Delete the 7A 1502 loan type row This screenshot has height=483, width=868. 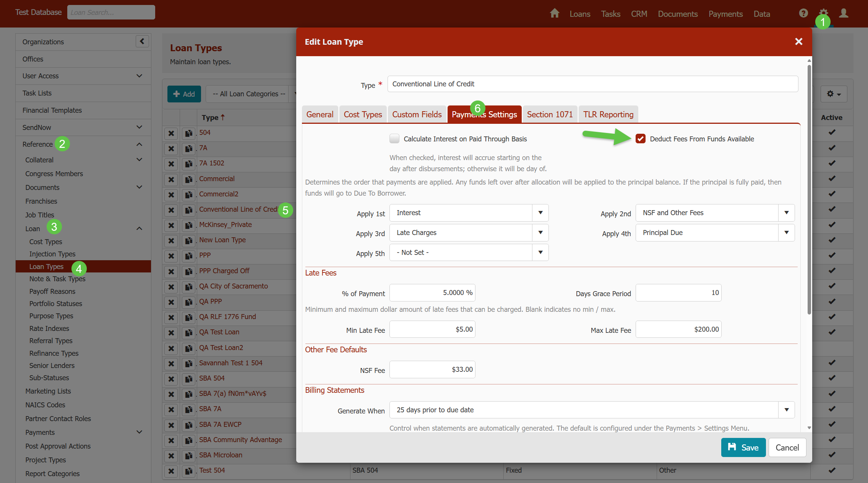171,164
